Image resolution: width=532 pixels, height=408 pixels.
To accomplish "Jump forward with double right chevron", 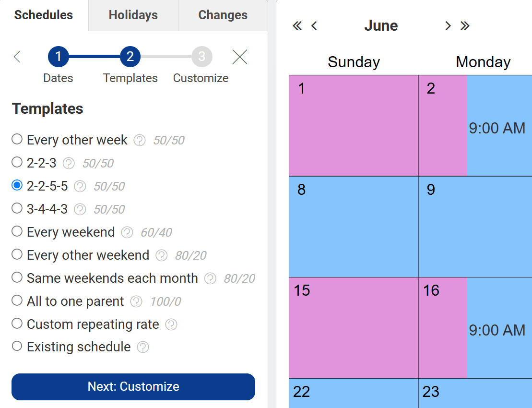I will tap(465, 26).
